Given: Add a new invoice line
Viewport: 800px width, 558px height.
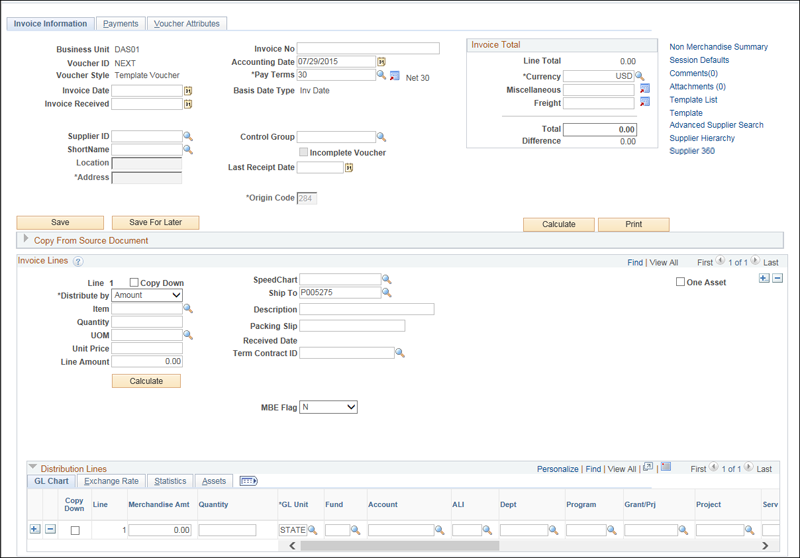Looking at the screenshot, I should (764, 278).
